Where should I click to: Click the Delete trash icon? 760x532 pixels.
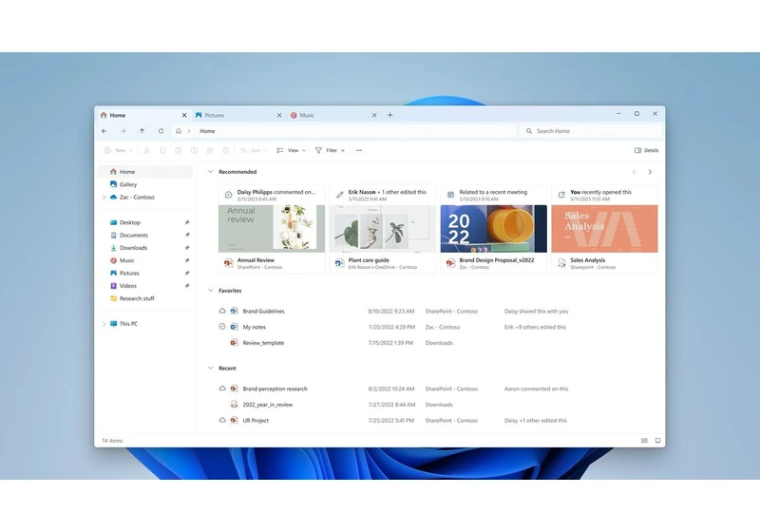point(226,150)
